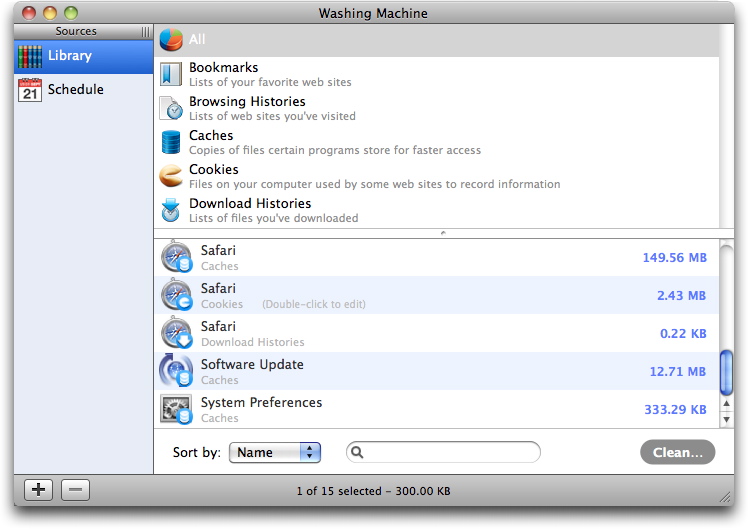Select the All pie chart icon
This screenshot has width=748, height=529.
171,40
